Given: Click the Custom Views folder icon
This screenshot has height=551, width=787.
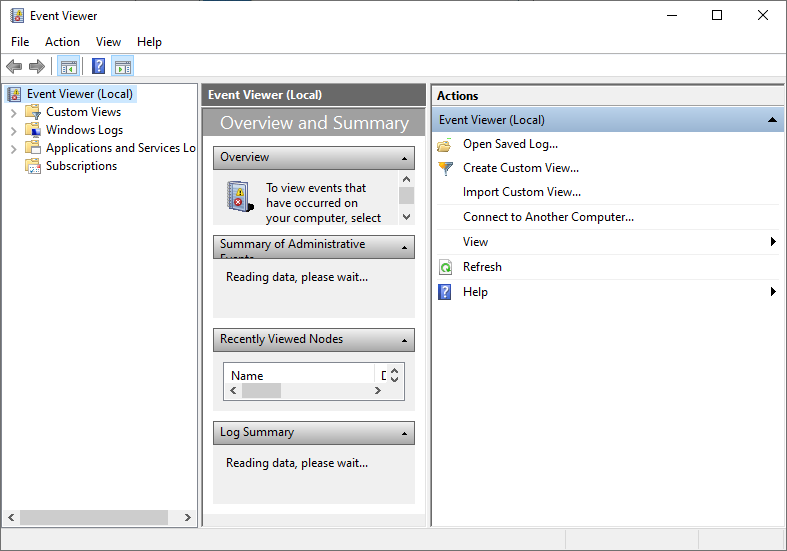Looking at the screenshot, I should click(33, 111).
